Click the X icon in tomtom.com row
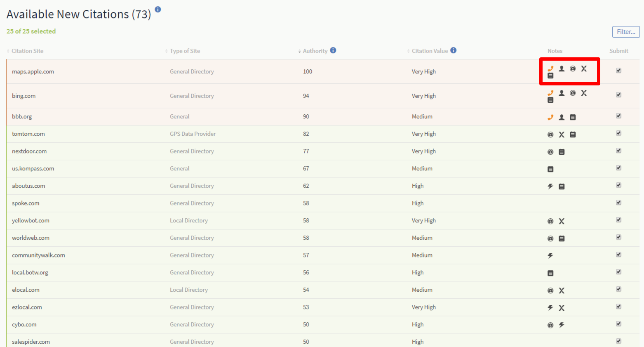This screenshot has width=644, height=347. coord(562,135)
